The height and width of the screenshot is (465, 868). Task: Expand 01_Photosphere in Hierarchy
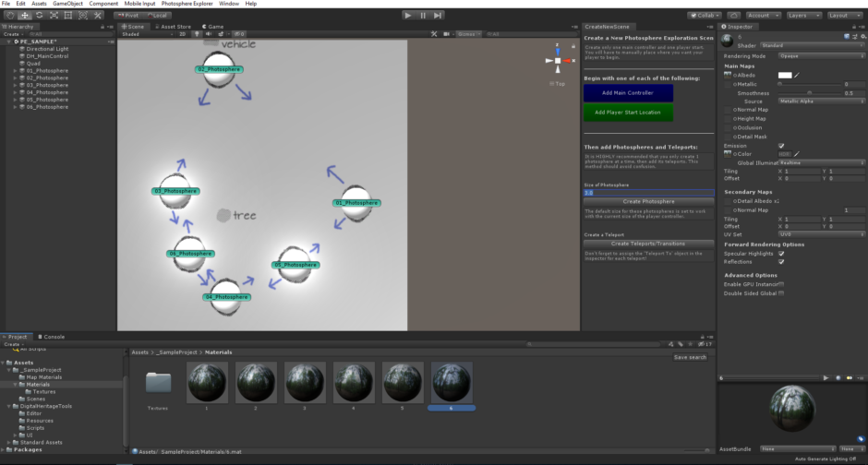tap(15, 70)
